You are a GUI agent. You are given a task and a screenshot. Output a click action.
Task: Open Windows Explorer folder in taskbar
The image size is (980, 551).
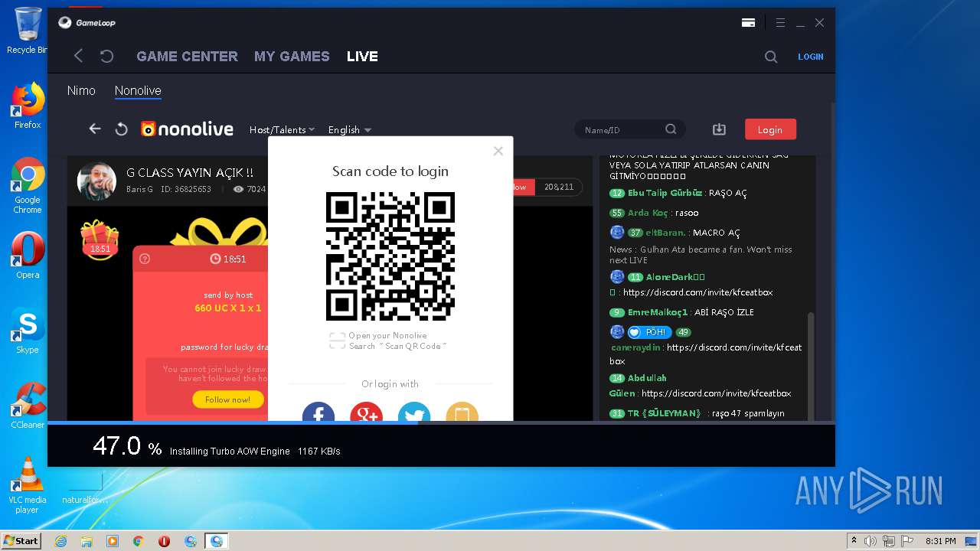[87, 541]
